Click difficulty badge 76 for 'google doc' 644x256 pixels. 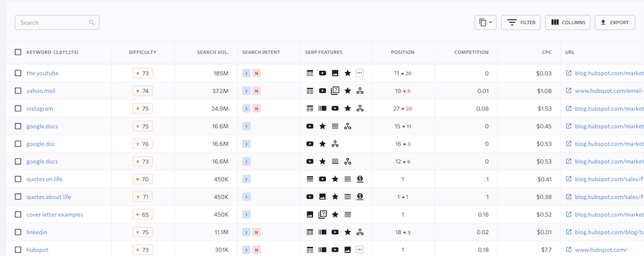[x=142, y=144]
